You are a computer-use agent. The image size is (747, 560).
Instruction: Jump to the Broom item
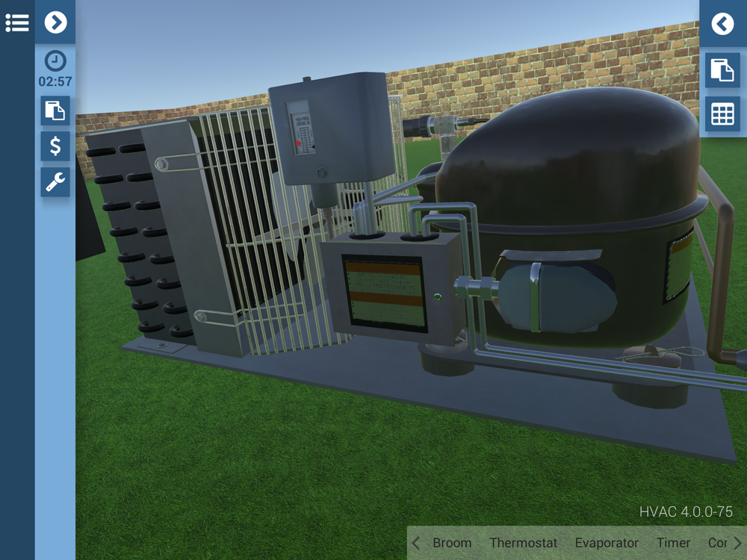452,543
